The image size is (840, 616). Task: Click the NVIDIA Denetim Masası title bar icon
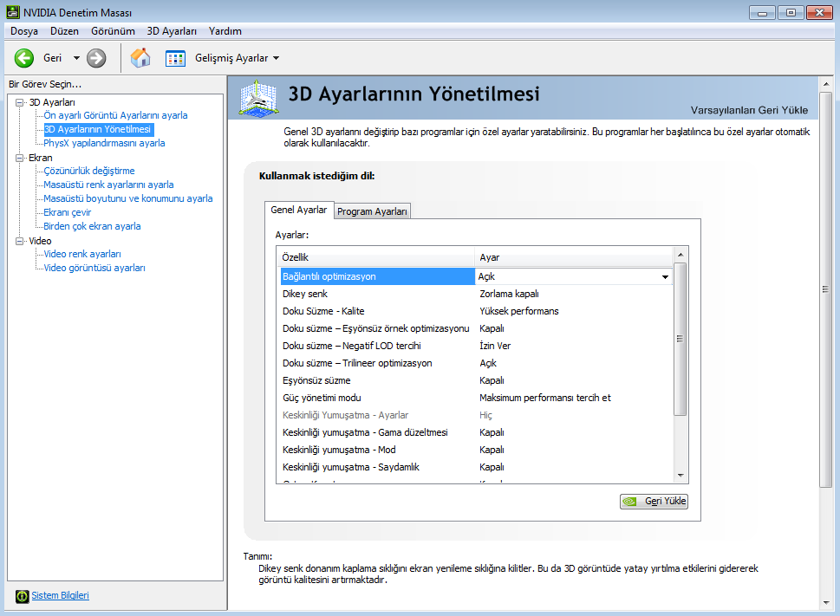[13, 12]
